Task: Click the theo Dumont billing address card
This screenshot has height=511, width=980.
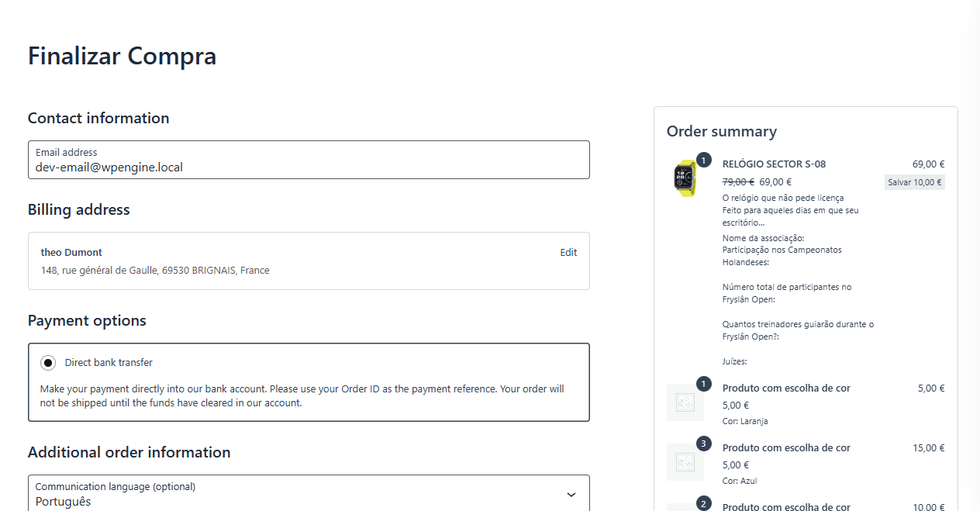Action: tap(309, 261)
